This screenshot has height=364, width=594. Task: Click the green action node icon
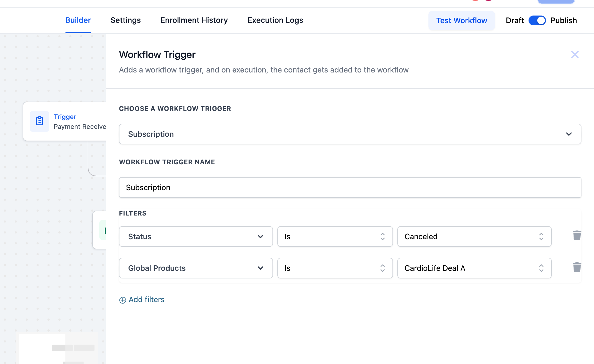pyautogui.click(x=103, y=230)
